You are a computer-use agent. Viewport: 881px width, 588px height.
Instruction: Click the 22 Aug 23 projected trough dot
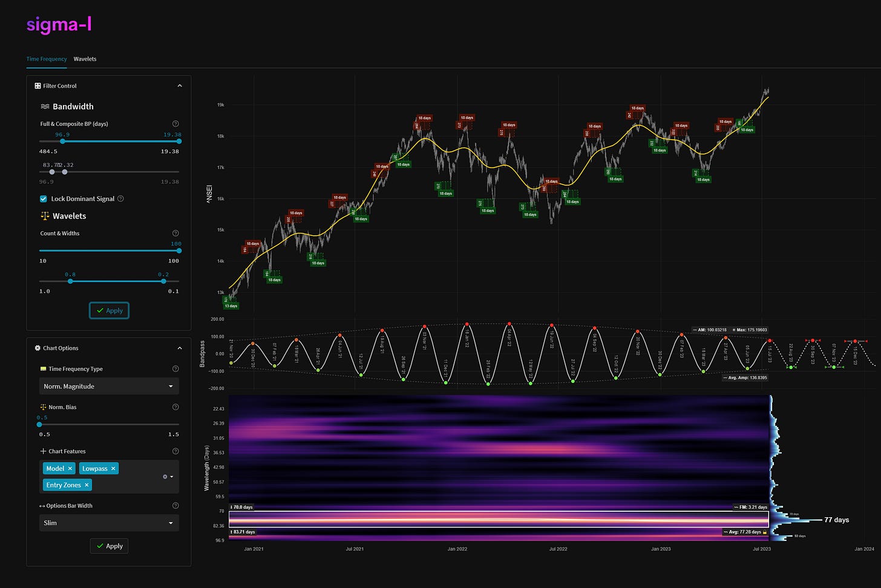point(791,367)
